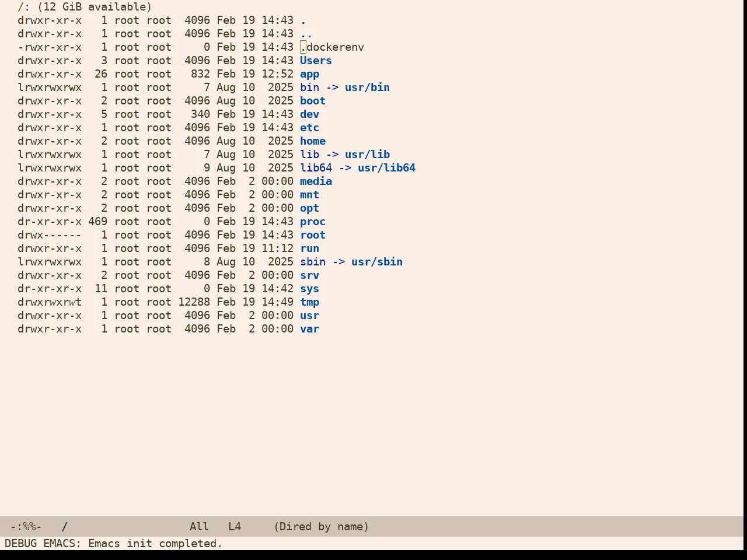Select the .dockerenv file
The height and width of the screenshot is (560, 747).
pyautogui.click(x=332, y=47)
